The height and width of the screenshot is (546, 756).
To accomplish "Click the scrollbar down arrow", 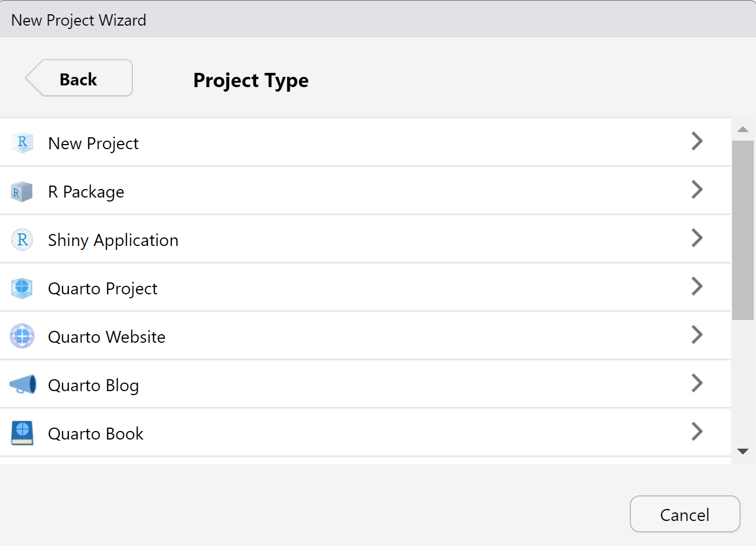I will 742,451.
